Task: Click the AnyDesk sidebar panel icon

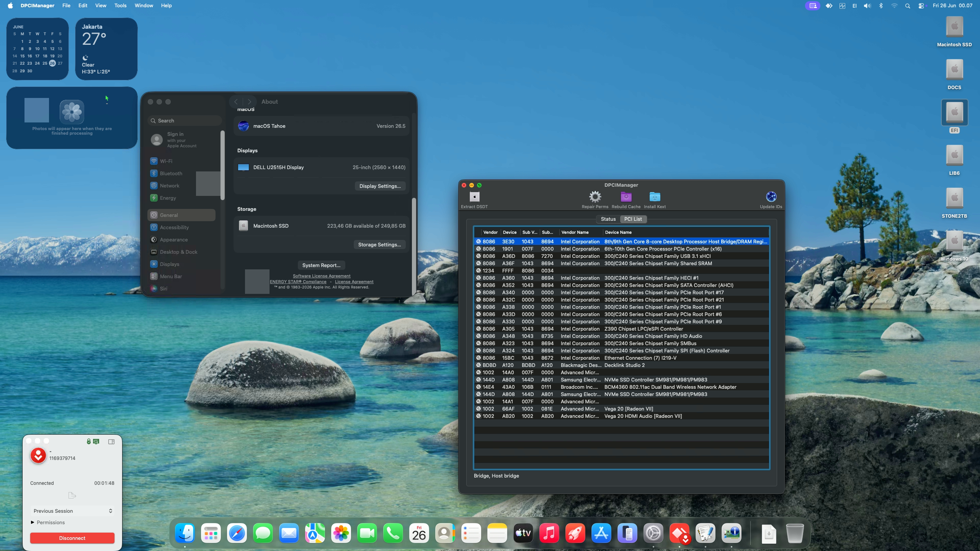Action: coord(111,442)
